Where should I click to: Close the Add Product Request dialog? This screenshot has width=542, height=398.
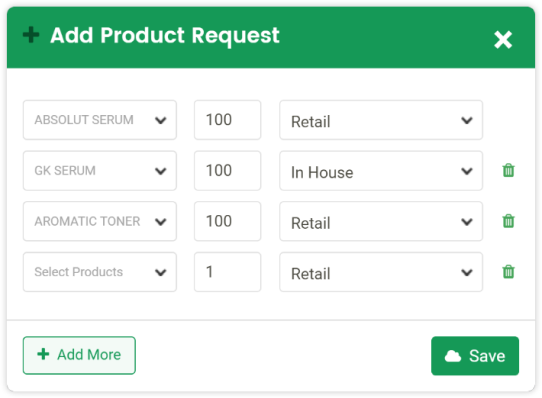503,40
